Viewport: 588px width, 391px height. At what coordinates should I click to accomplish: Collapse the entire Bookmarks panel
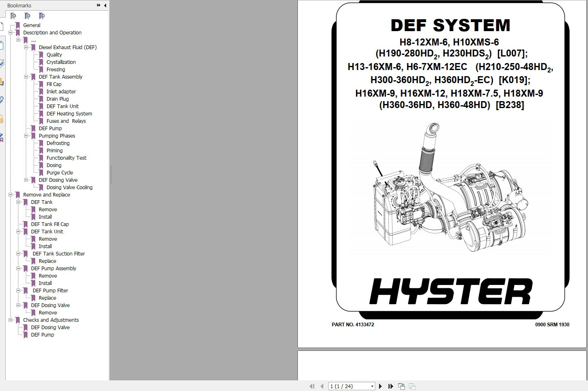point(104,5)
